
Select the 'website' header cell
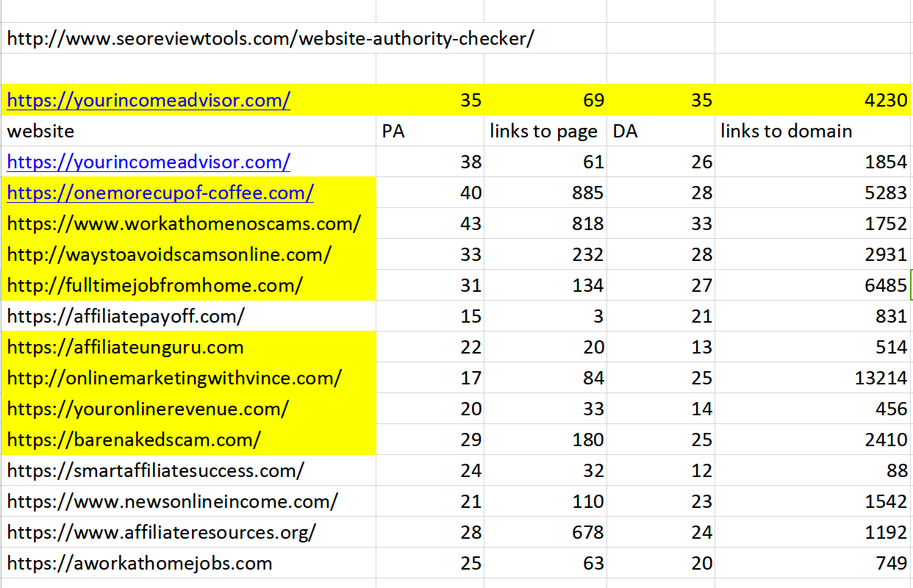tap(188, 131)
